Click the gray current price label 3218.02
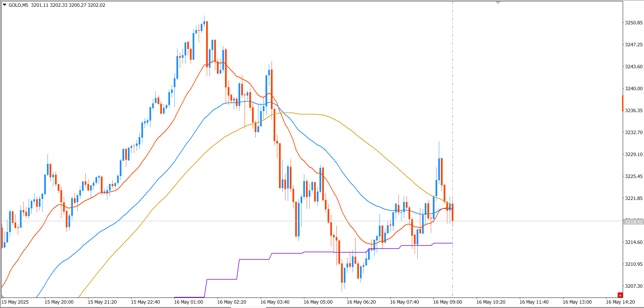The height and width of the screenshot is (308, 644). (634, 222)
